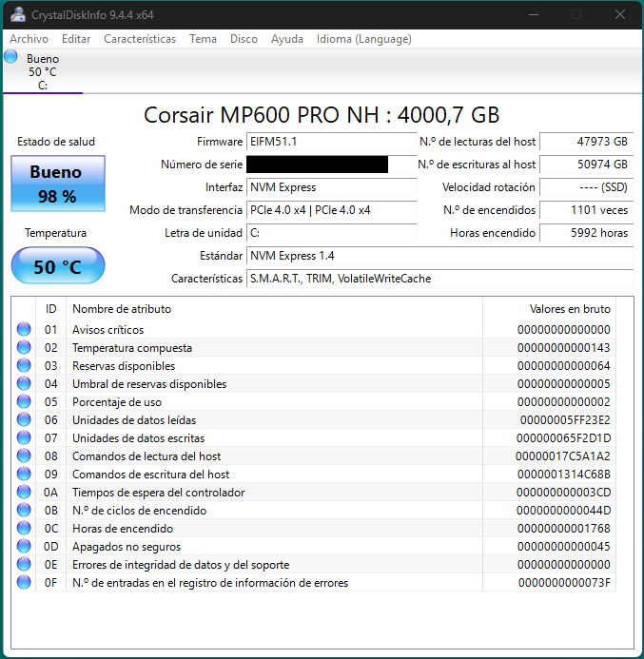This screenshot has height=659, width=644.
Task: Click the 50 °C temperature button
Action: 58,265
